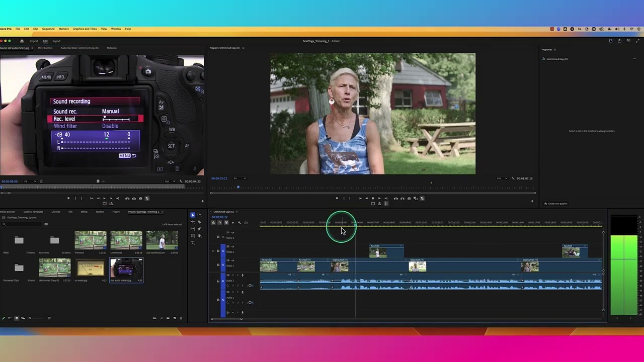The width and height of the screenshot is (644, 362).
Task: Click Program monitor playhead scrub bar
Action: pos(373,187)
